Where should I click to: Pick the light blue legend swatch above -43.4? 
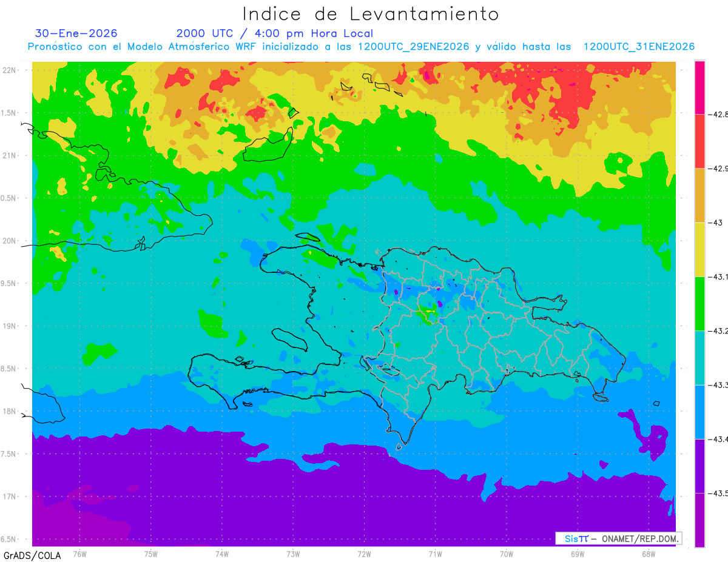pos(699,412)
